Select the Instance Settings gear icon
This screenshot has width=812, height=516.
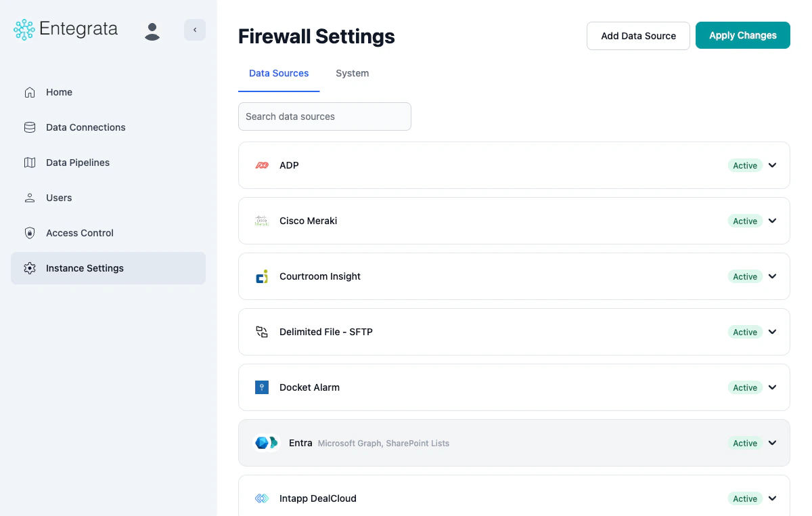tap(29, 268)
